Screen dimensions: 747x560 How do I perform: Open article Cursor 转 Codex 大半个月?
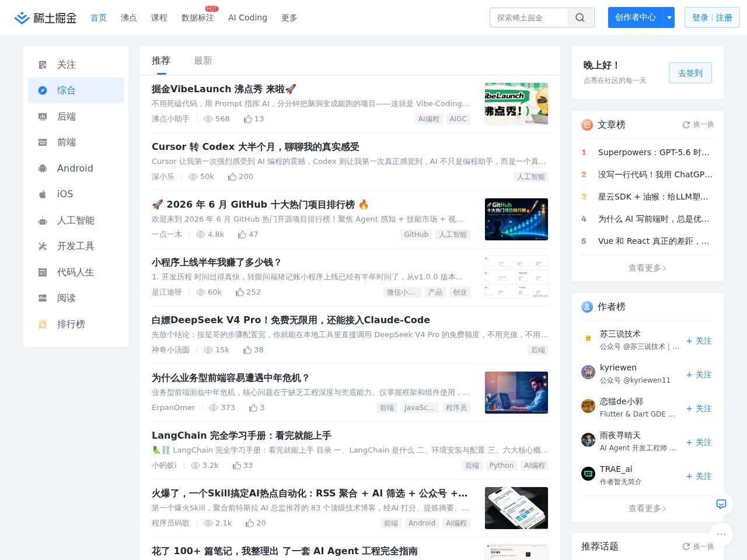coord(256,147)
